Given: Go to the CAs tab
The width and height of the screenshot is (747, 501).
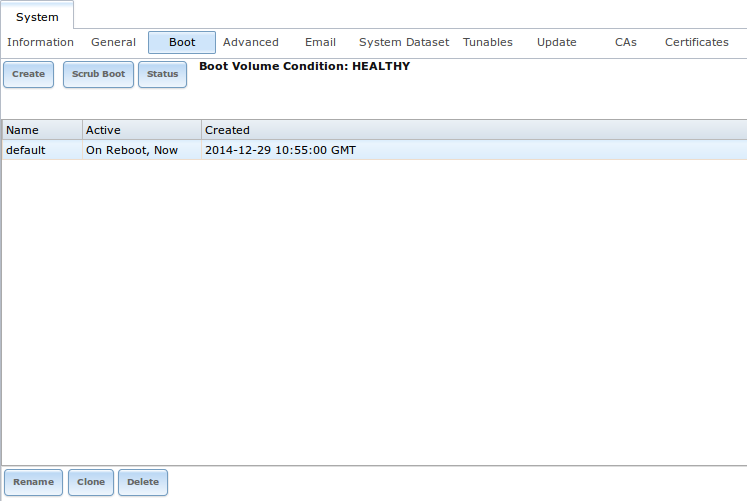Looking at the screenshot, I should coord(626,42).
